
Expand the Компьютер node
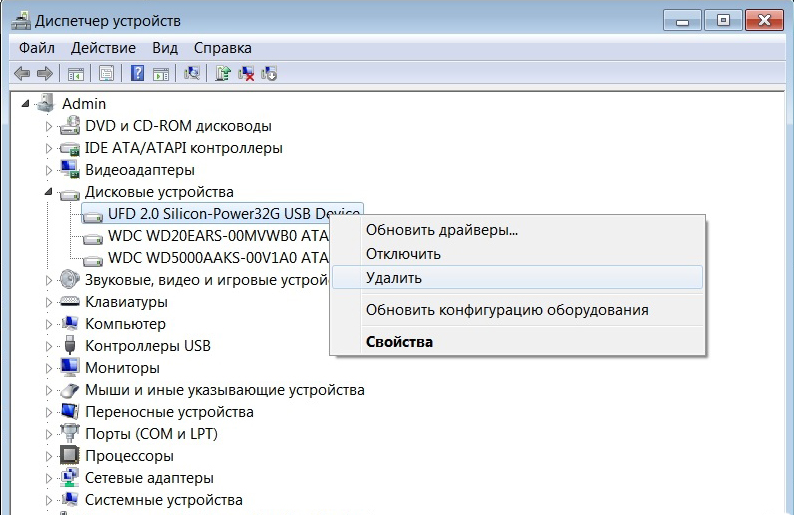(49, 324)
